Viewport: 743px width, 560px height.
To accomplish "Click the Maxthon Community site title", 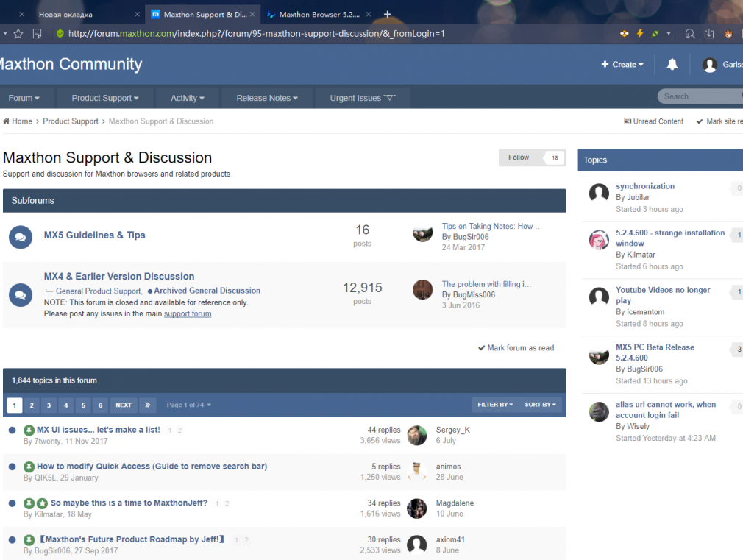I will coord(71,64).
